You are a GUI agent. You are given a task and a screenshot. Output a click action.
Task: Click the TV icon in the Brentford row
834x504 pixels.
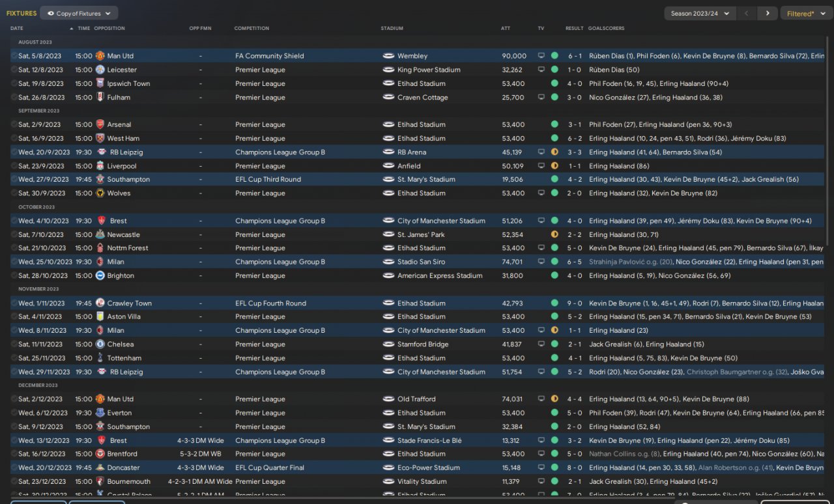tap(541, 454)
